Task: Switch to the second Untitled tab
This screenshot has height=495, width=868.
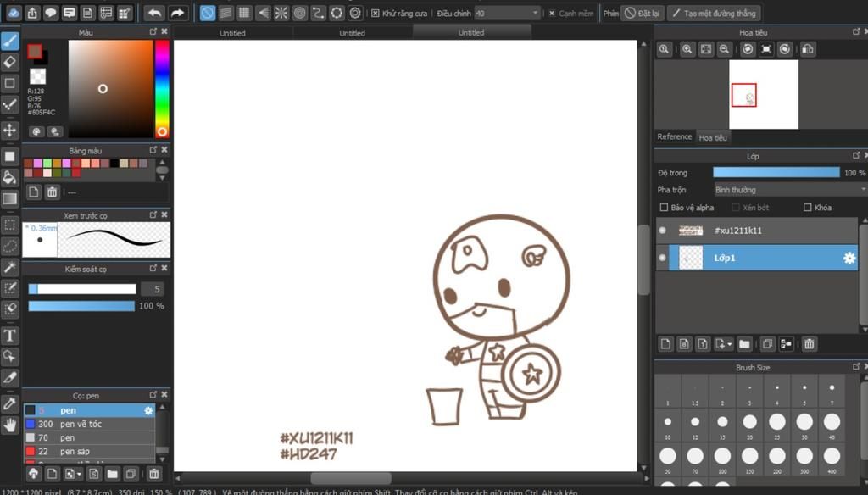Action: click(352, 33)
